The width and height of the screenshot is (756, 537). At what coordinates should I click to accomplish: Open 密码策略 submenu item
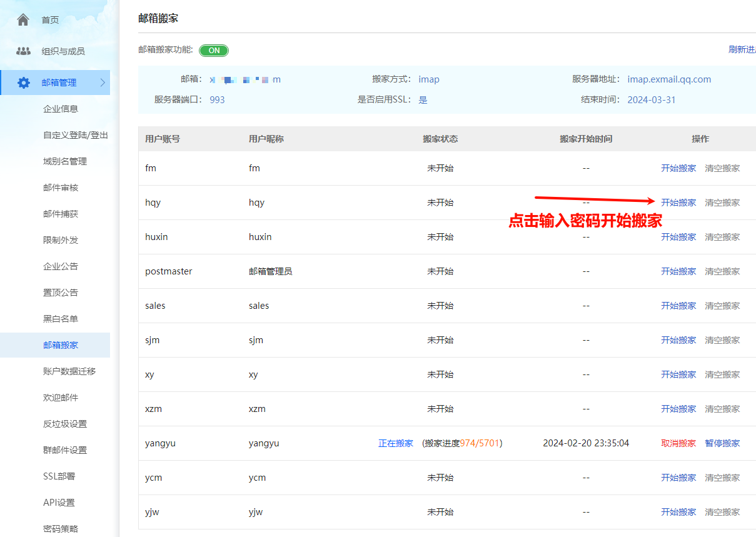pos(61,529)
